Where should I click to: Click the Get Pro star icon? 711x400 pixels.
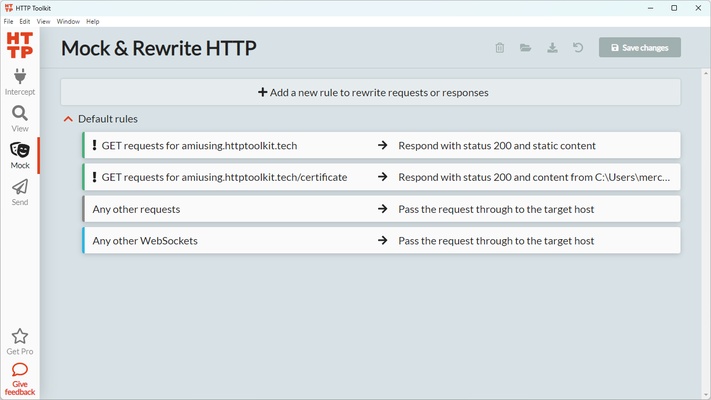pyautogui.click(x=19, y=336)
